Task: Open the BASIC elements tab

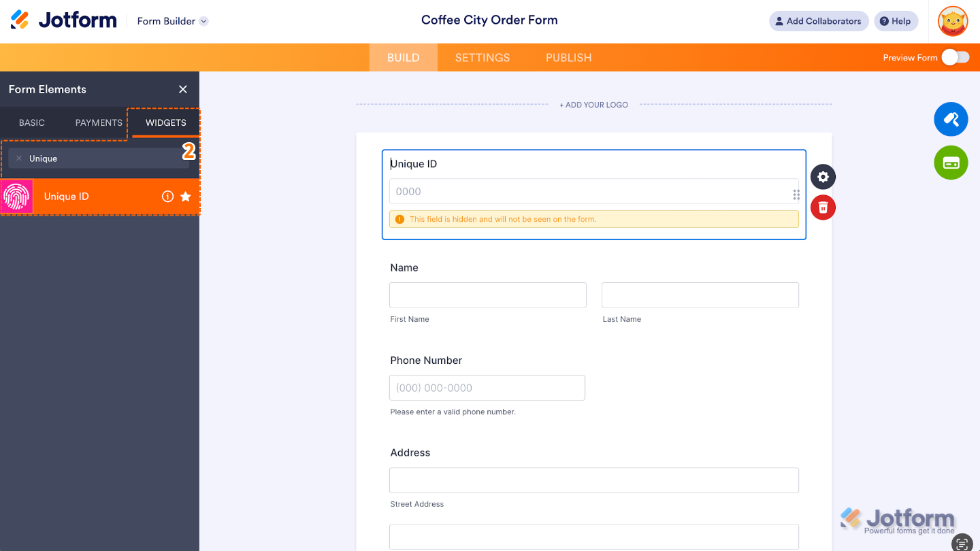Action: [x=31, y=123]
